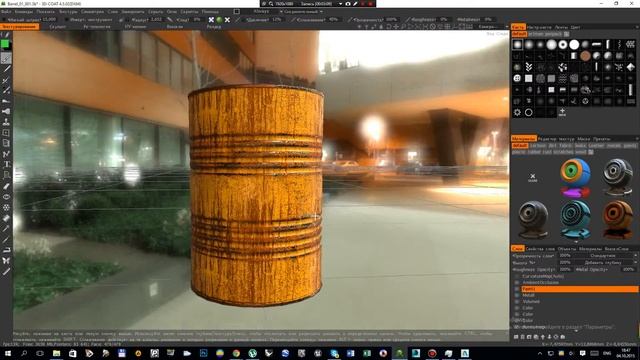This screenshot has height=360, width=640.
Task: Switch to the UV маппинг room tab
Action: [x=136, y=27]
